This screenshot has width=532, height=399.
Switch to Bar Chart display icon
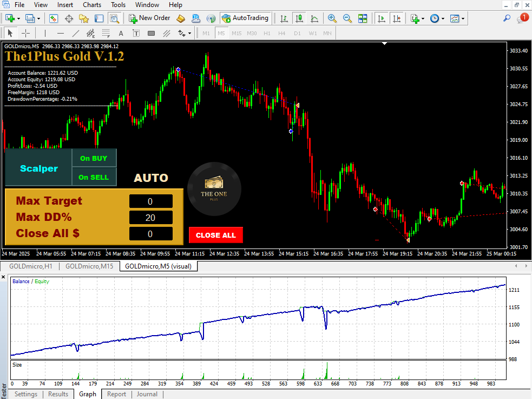point(284,18)
